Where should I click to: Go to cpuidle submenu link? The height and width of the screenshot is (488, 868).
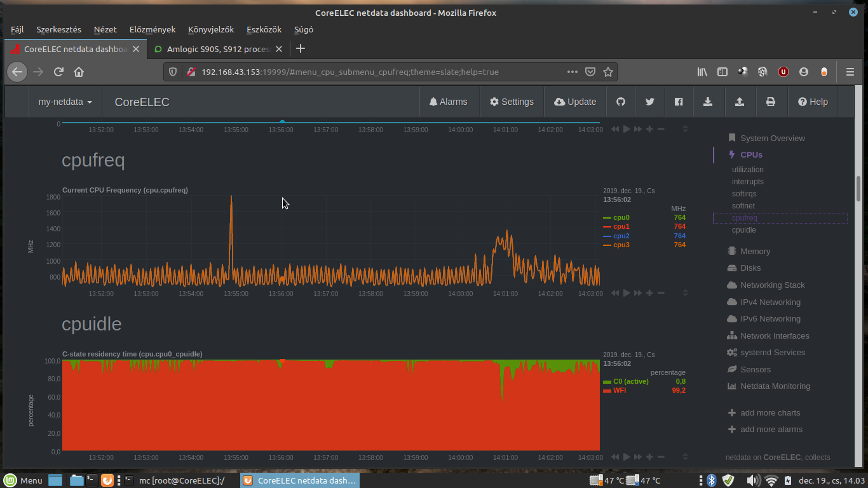[x=743, y=230]
